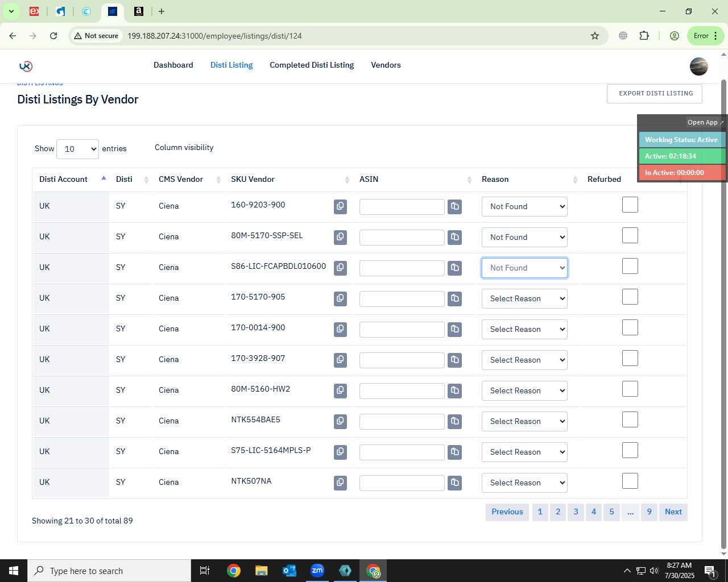Open Reason dropdown for 160-9203-900

[x=524, y=206]
